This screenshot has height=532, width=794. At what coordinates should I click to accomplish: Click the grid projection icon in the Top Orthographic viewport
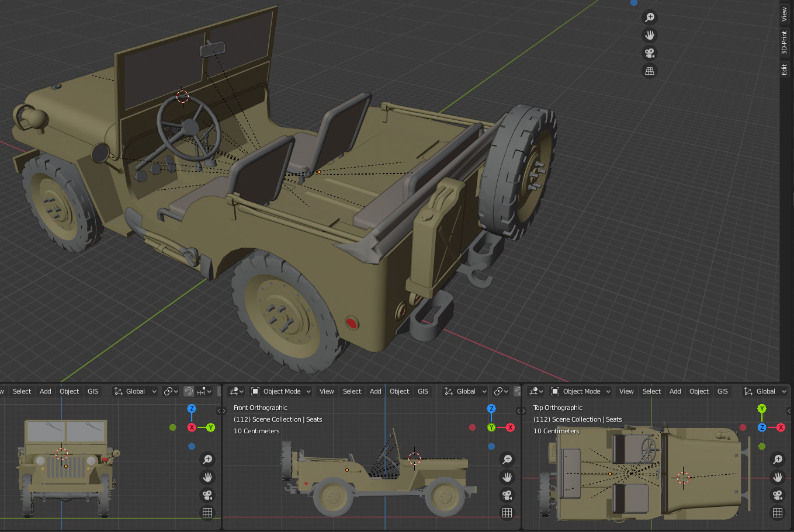[x=777, y=513]
